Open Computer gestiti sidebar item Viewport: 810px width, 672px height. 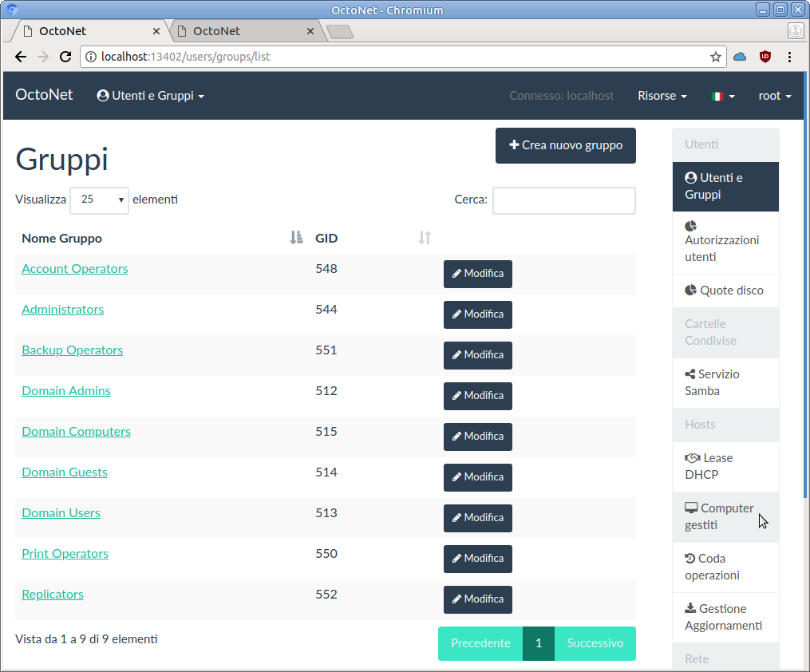[725, 517]
